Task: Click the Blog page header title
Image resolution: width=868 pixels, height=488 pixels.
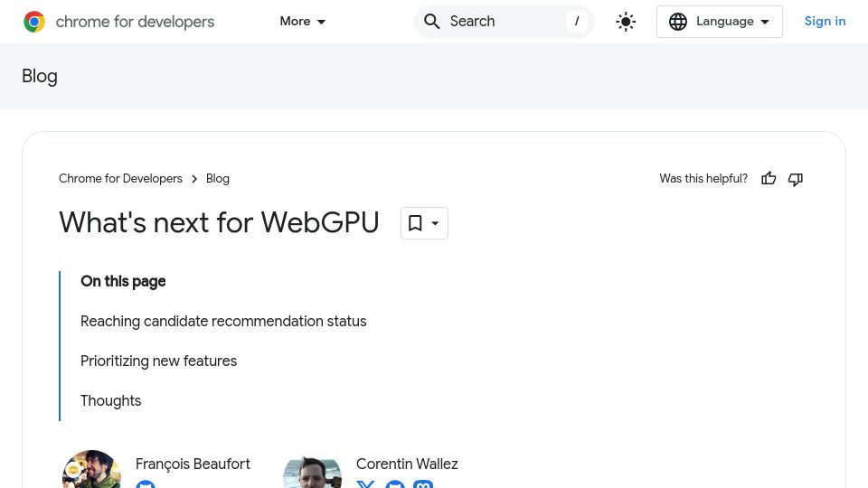Action: tap(39, 76)
